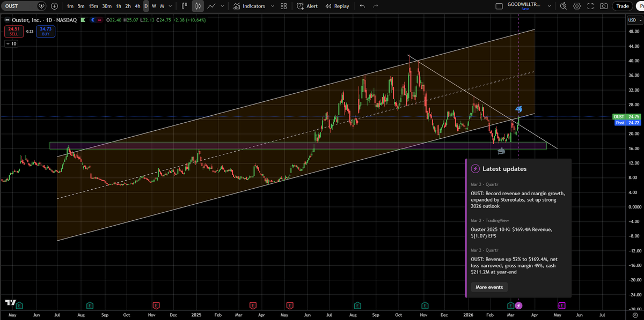
Task: Click the 24.73 BUY button
Action: click(x=46, y=32)
